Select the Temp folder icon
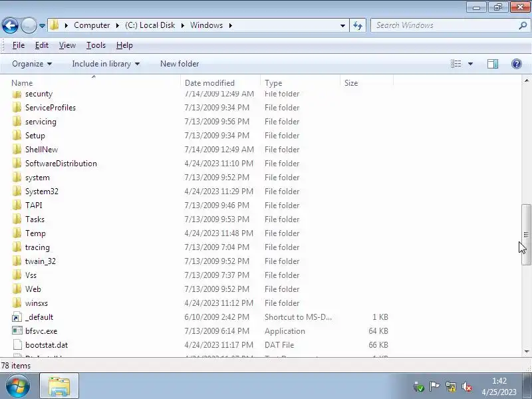Screen dimensions: 532x399 (x=17, y=233)
